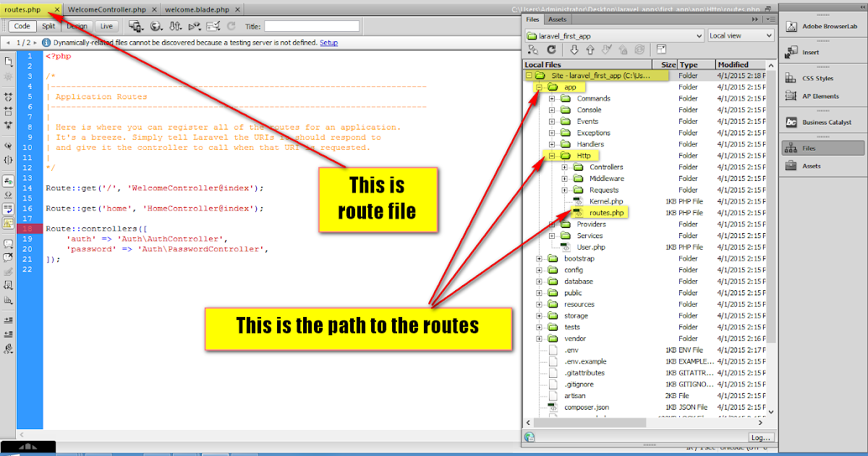Click the Remove Comment icon
Viewport: 868px width, 456px height.
click(9, 258)
